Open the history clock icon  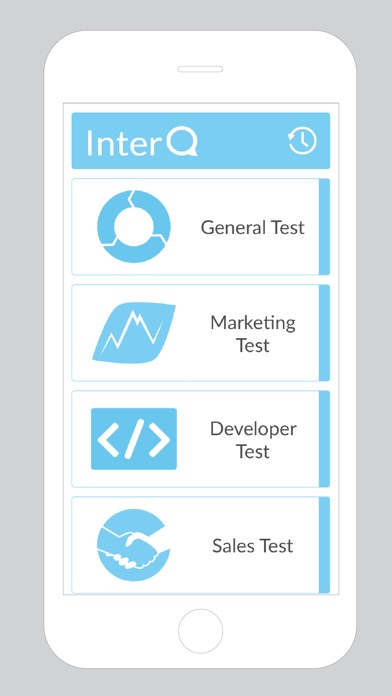click(x=302, y=141)
